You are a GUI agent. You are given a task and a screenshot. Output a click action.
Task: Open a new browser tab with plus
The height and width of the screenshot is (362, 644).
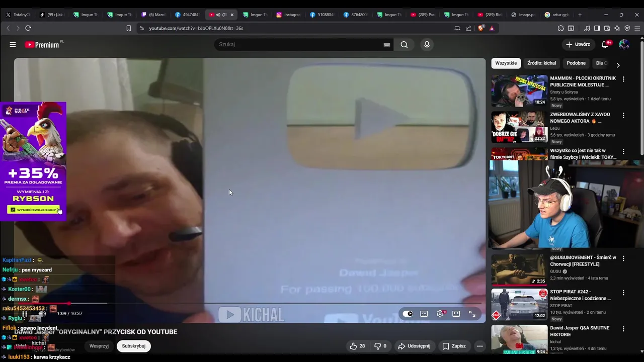580,15
